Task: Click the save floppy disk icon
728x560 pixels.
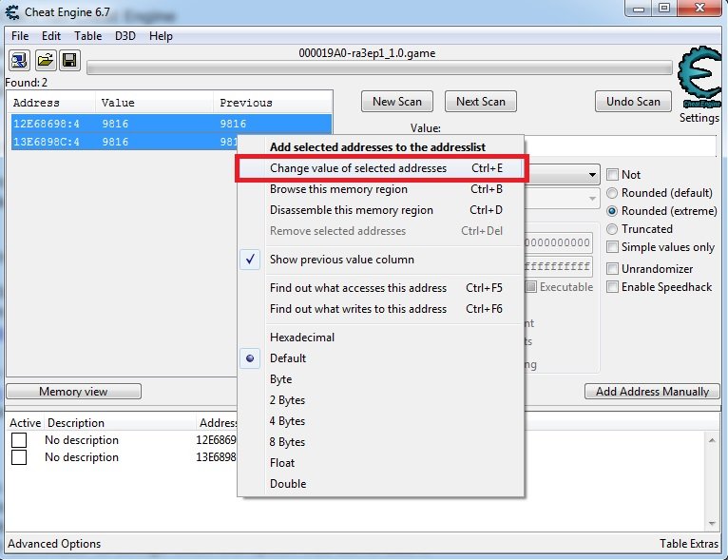Action: tap(69, 60)
